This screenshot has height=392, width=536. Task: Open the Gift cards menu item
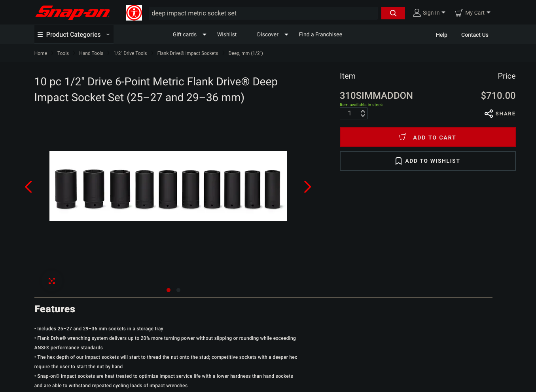pyautogui.click(x=185, y=35)
